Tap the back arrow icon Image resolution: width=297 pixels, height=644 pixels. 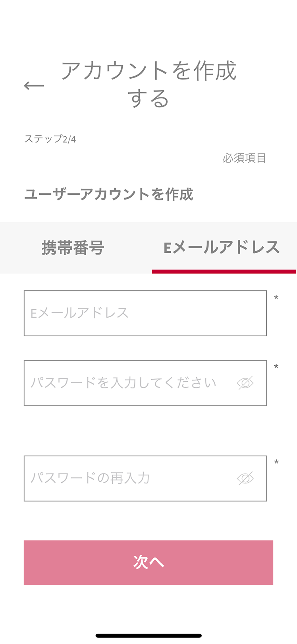coord(34,85)
